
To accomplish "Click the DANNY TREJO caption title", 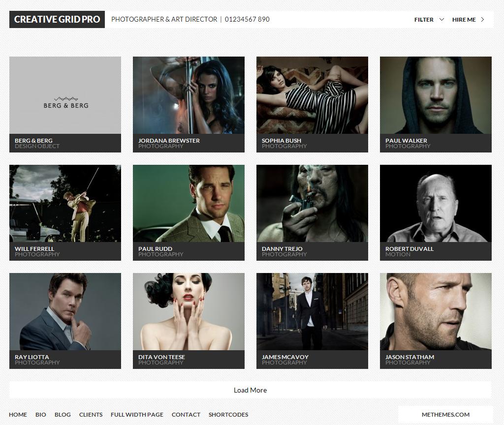I will pos(282,248).
